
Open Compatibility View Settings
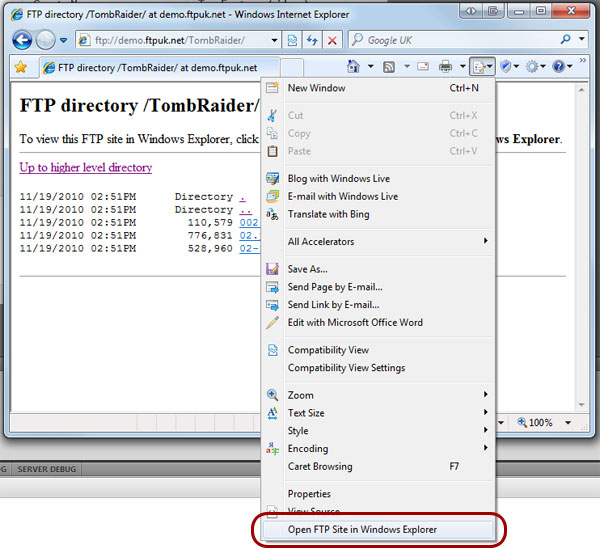point(379,368)
